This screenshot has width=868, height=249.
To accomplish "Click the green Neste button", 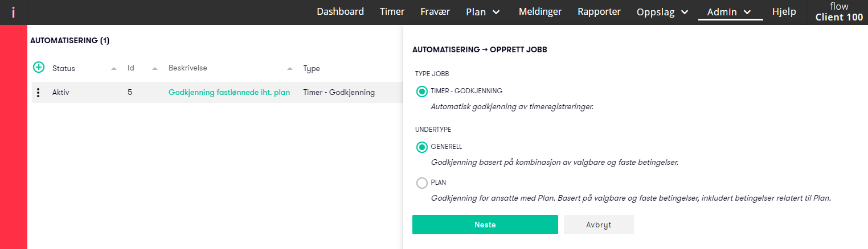I will coord(485,225).
